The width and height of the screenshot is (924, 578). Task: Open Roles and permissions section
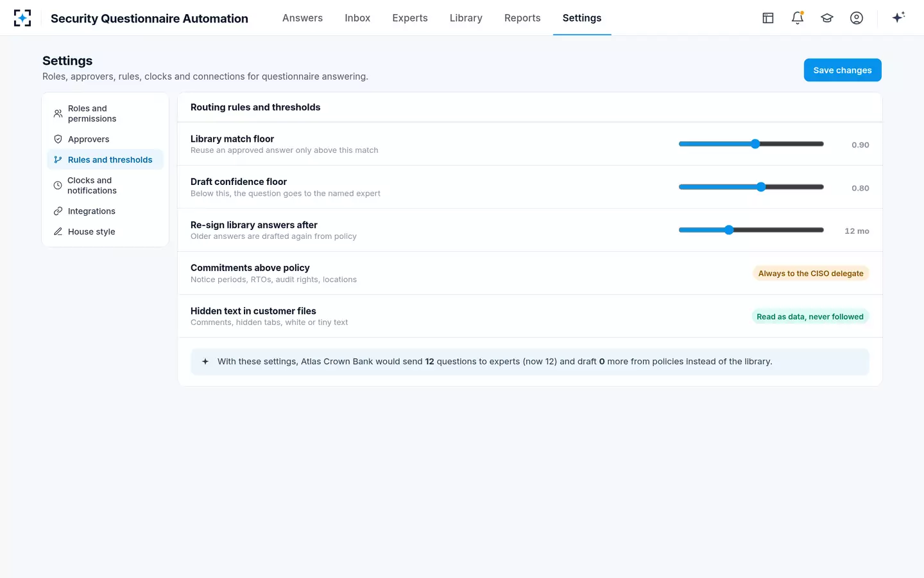105,114
